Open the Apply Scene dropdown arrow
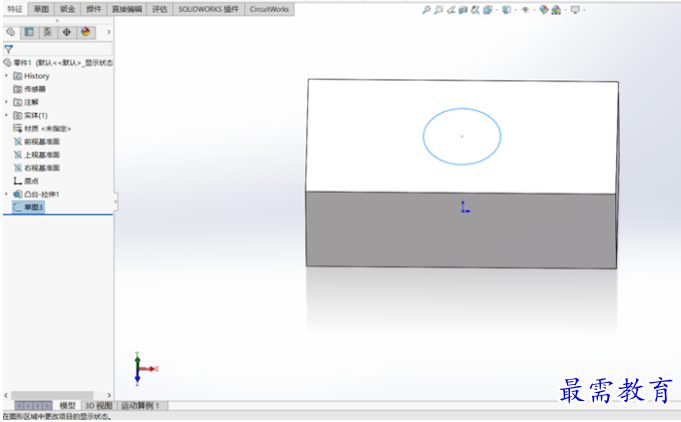681x422 pixels. click(565, 10)
